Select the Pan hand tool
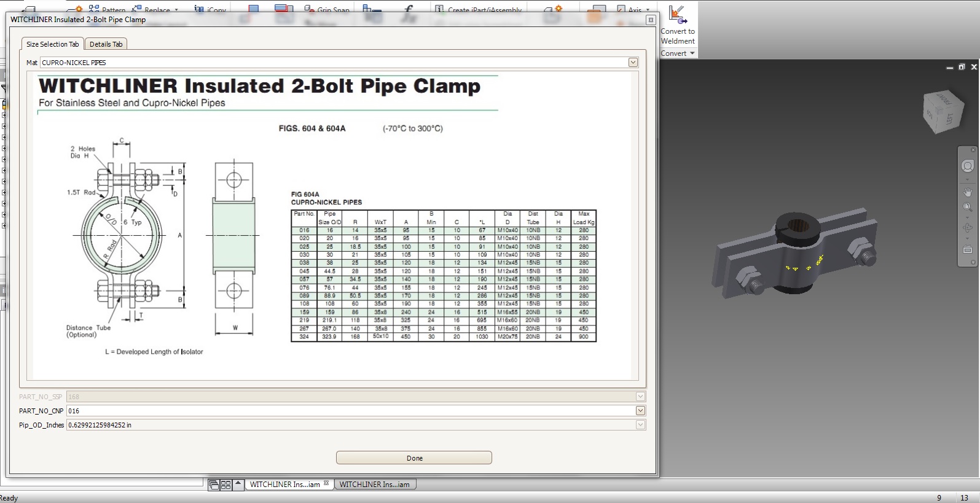 tap(967, 192)
